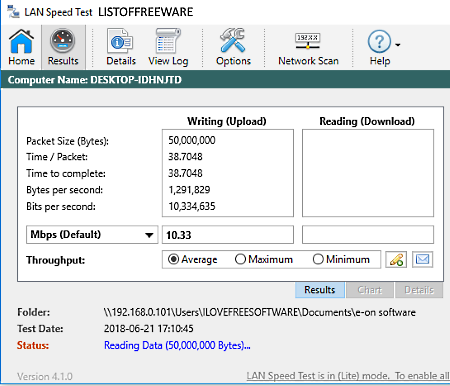
Task: Click the bits per second value 10,334,635
Action: click(192, 206)
